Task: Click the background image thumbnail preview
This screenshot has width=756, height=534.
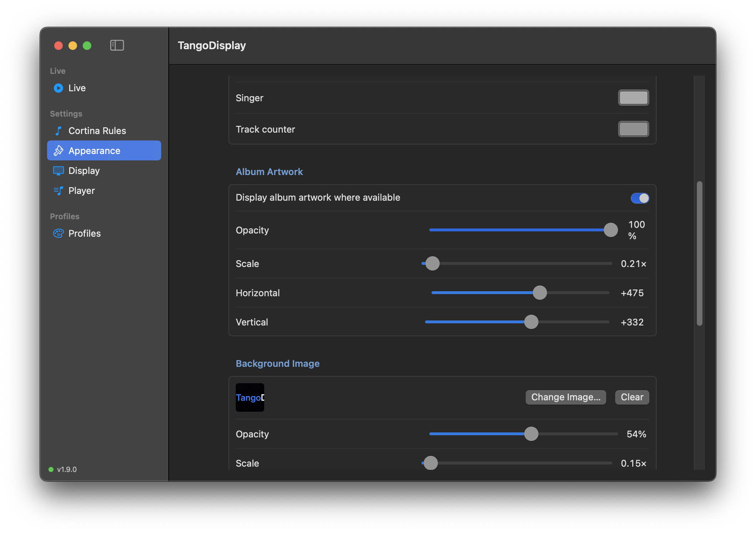Action: coord(250,397)
